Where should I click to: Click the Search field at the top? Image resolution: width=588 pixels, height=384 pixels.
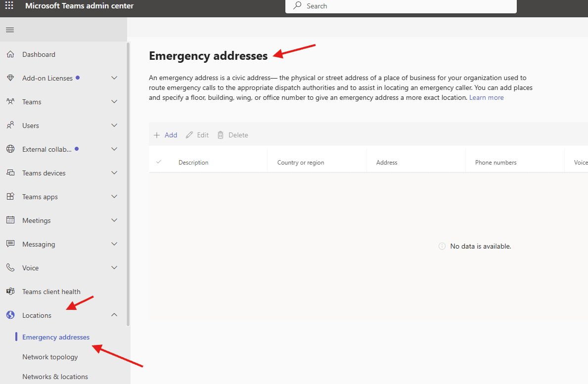pos(401,6)
